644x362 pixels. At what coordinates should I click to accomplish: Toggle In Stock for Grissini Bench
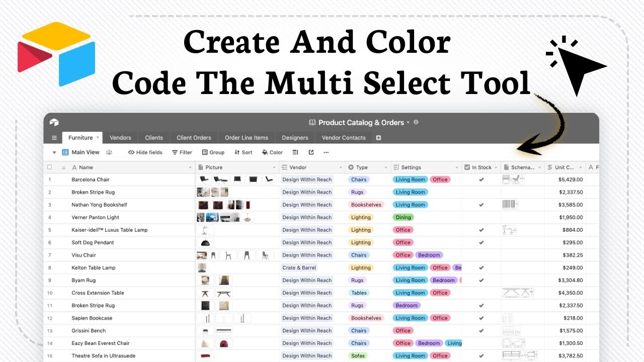pyautogui.click(x=481, y=330)
